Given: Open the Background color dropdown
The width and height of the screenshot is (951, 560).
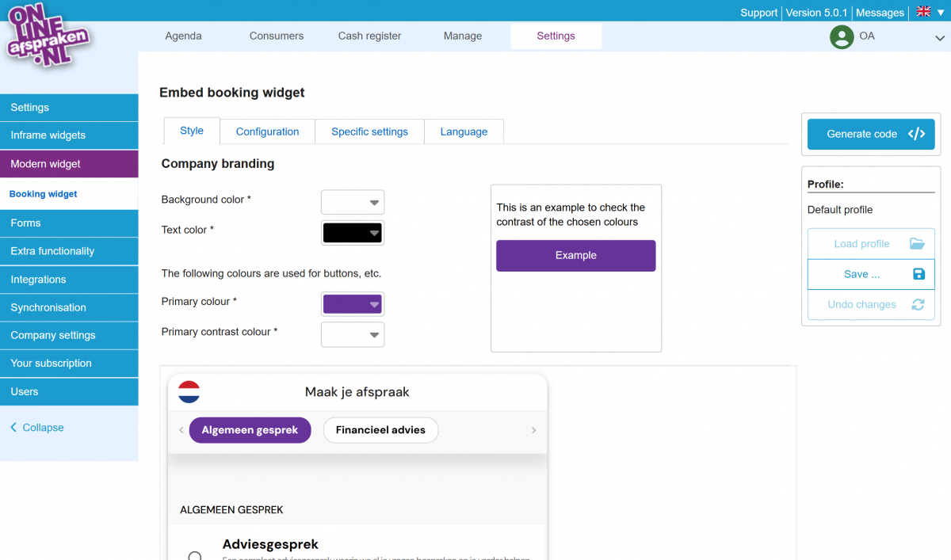Looking at the screenshot, I should 353,203.
